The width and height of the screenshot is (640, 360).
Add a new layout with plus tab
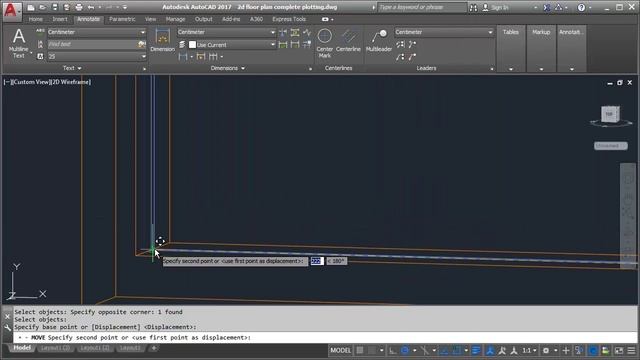pos(154,348)
